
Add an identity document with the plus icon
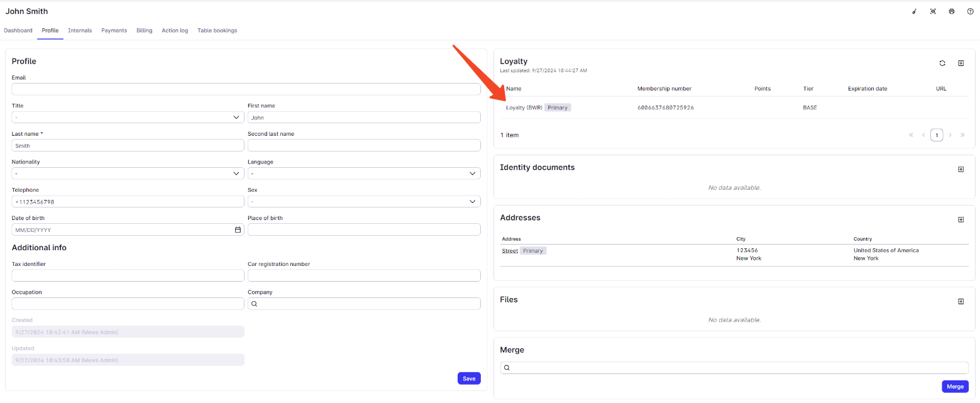961,169
